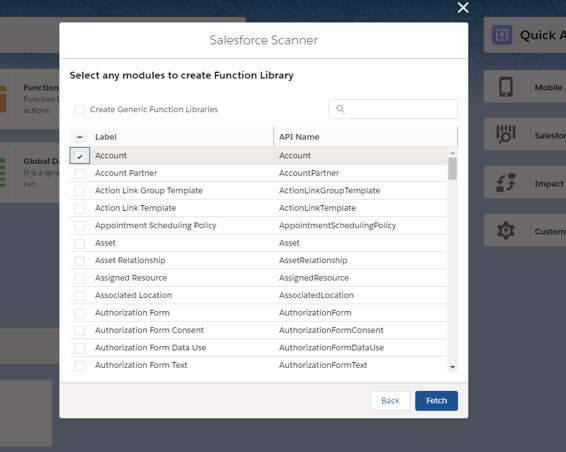Check the Authorization Form Text checkbox
This screenshot has height=452, width=566.
coord(80,365)
